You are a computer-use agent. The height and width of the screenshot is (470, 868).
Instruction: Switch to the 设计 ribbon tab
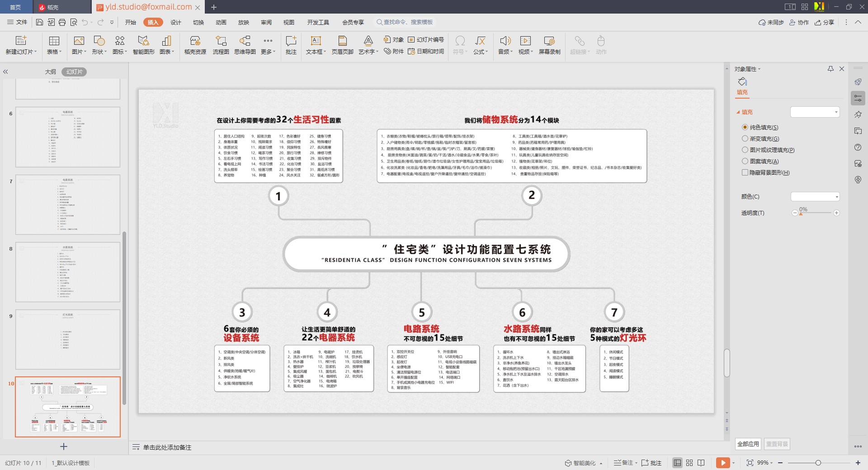pos(175,22)
